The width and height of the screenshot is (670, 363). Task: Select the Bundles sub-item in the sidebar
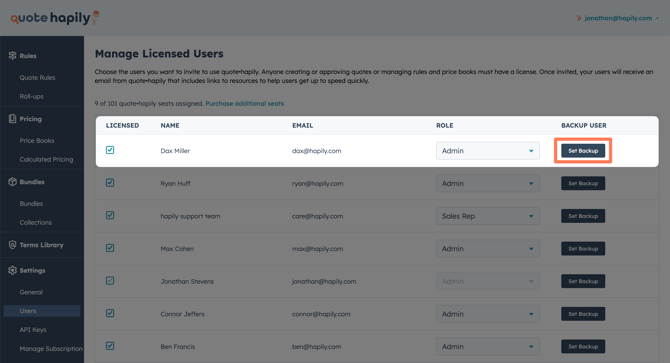(31, 204)
